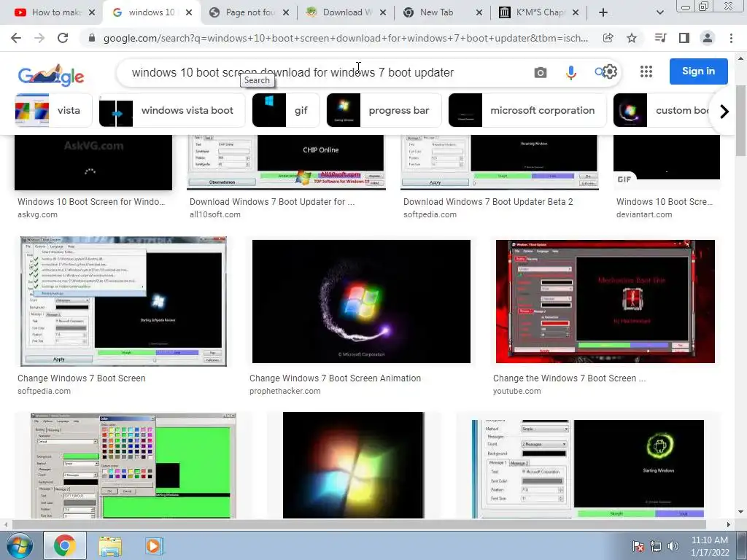Switch to the 'New Tab' tab
The width and height of the screenshot is (747, 560).
(437, 12)
